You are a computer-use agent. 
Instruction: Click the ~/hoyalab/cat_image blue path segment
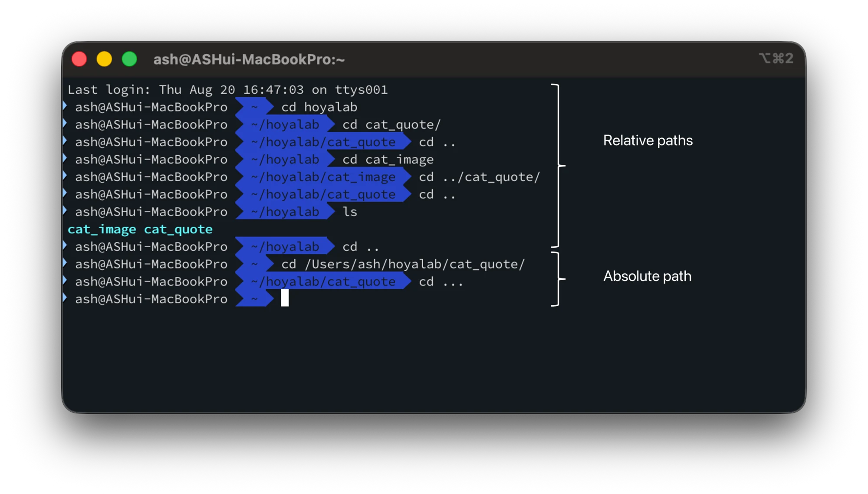click(323, 177)
